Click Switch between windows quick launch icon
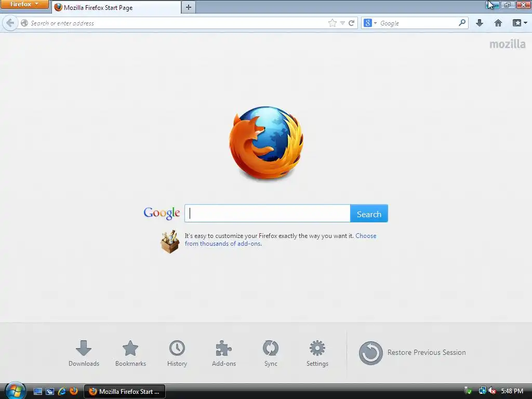Viewport: 532px width, 399px height. [x=50, y=392]
